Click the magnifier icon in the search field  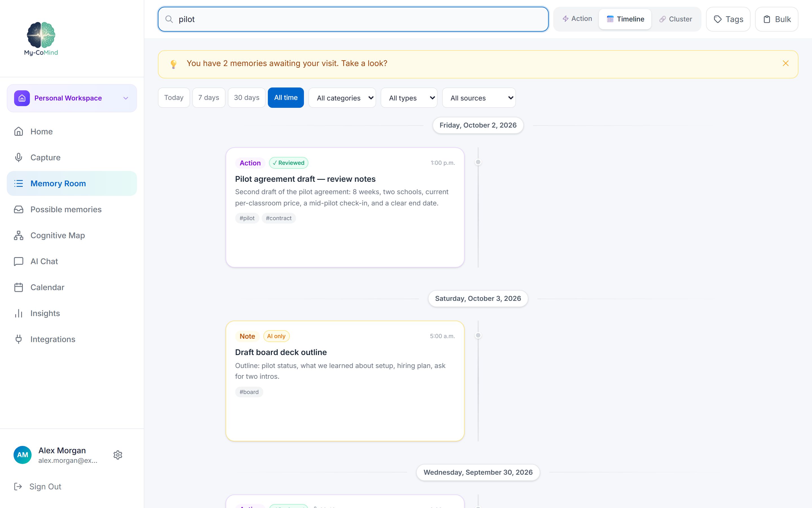point(169,19)
